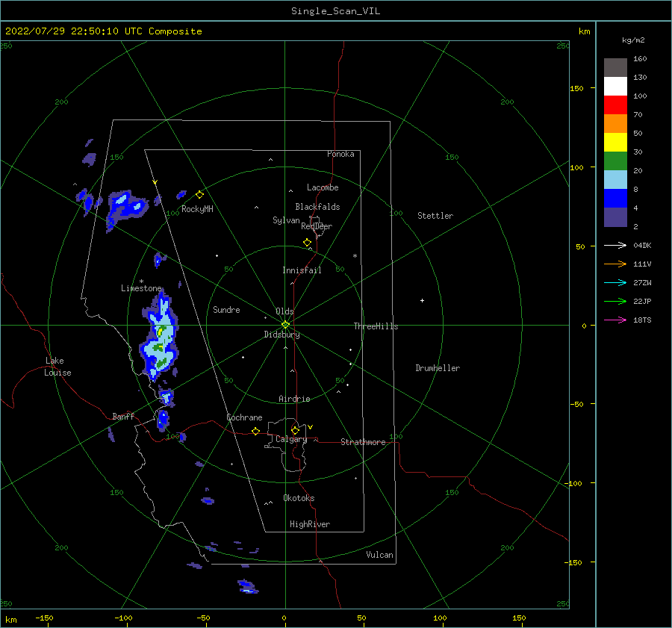This screenshot has height=628, width=672.
Task: Click the Stettler label
Action: [435, 216]
